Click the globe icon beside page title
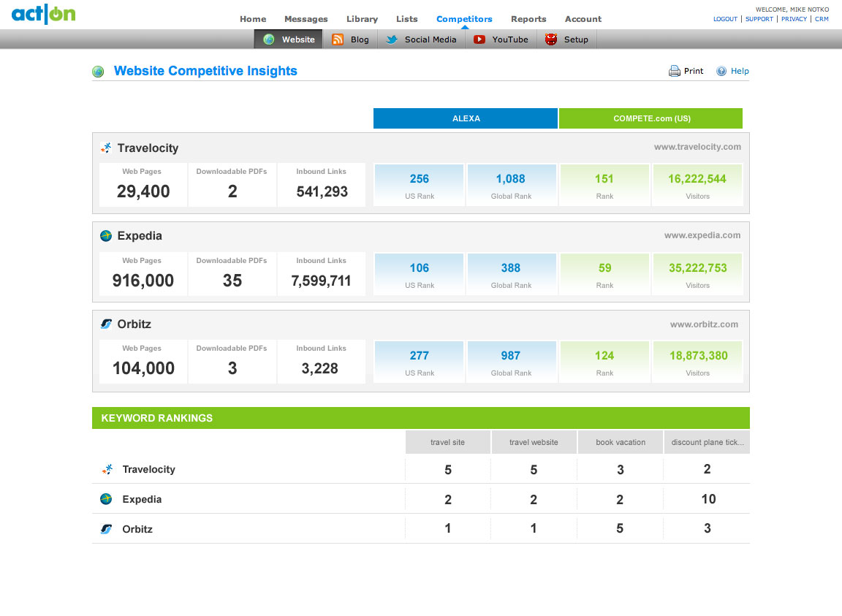Screen dimensions: 842x616 98,72
